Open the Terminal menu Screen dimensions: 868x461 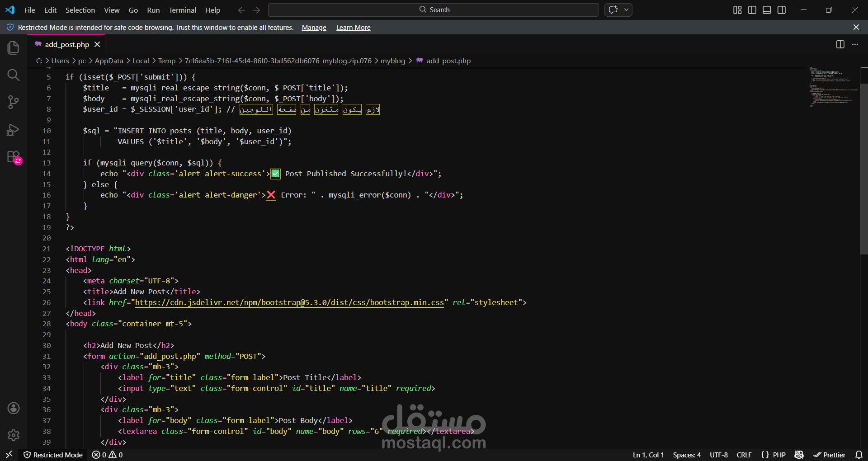[x=183, y=10]
